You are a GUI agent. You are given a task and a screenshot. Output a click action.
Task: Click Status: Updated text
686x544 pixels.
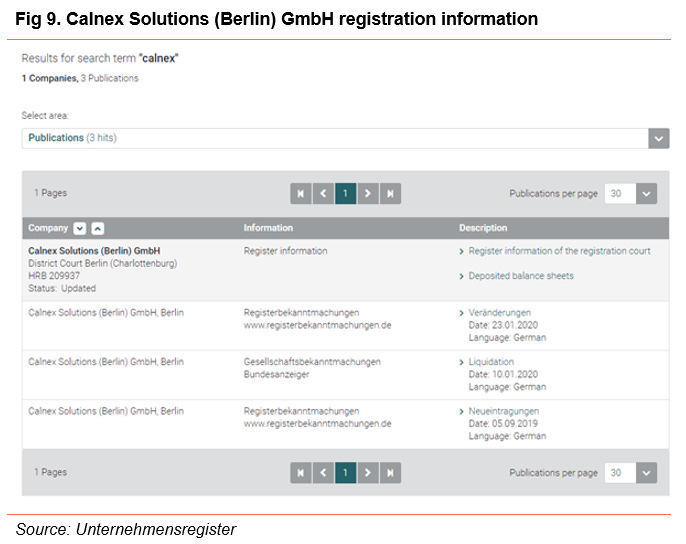click(x=62, y=288)
